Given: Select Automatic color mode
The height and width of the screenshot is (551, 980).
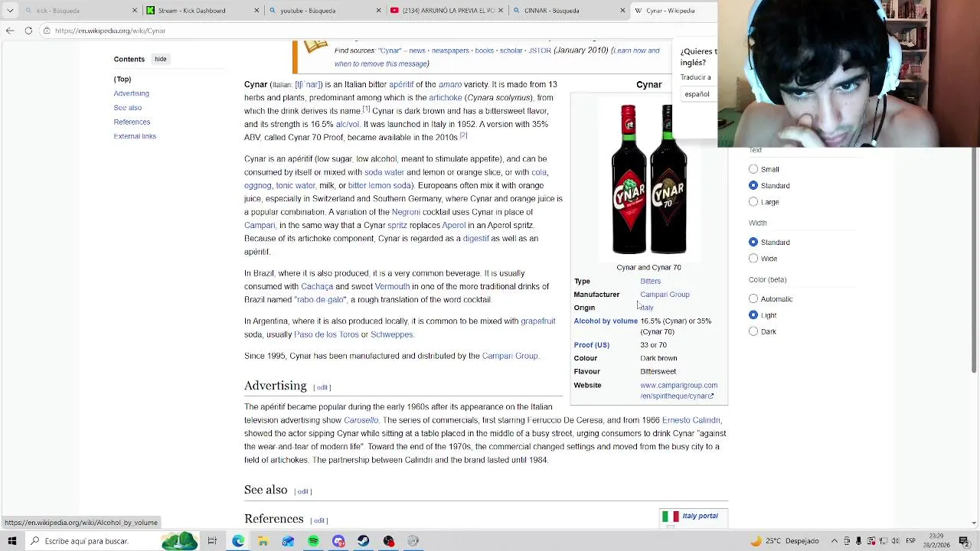Looking at the screenshot, I should coord(753,298).
